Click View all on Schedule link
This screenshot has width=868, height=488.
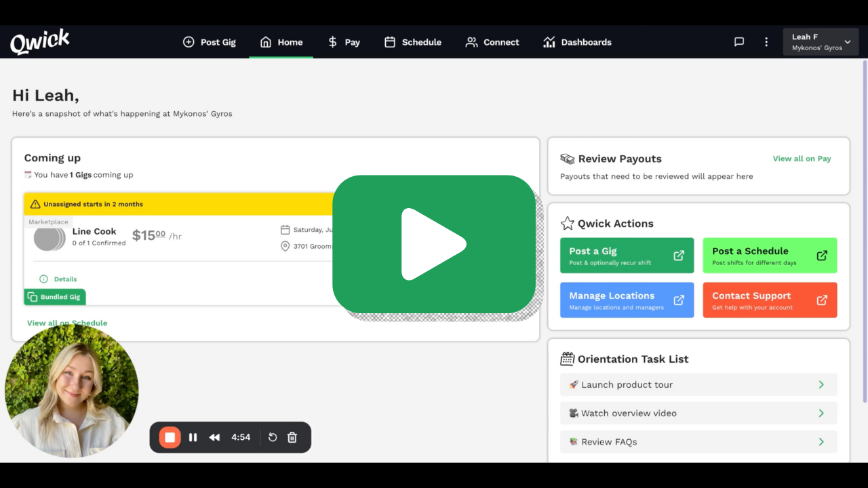[67, 323]
